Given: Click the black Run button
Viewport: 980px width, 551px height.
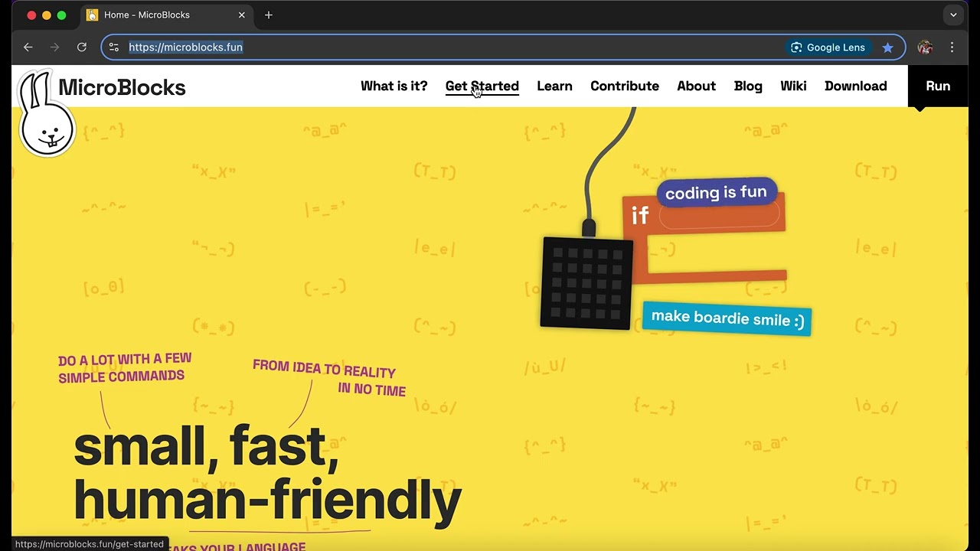Looking at the screenshot, I should coord(938,86).
